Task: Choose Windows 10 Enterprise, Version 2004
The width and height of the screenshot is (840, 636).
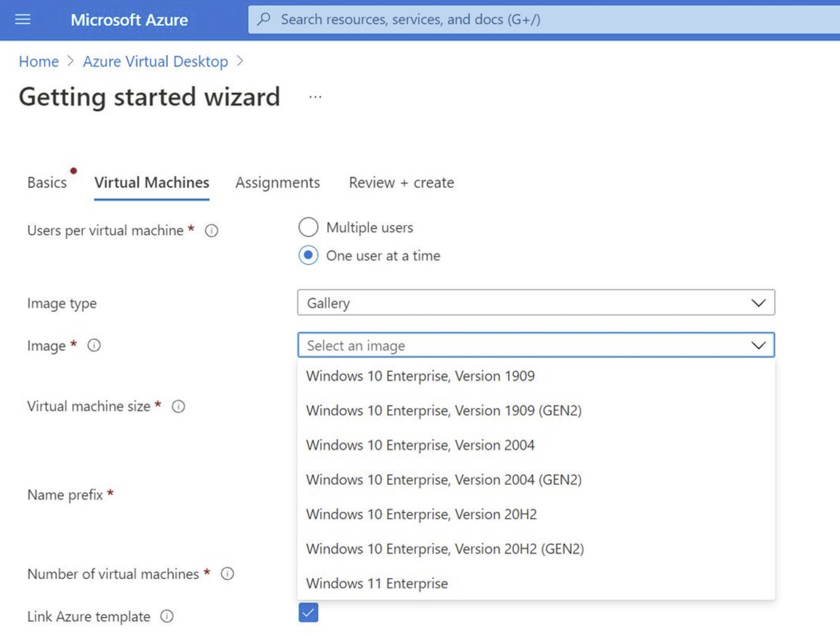Action: (536, 445)
